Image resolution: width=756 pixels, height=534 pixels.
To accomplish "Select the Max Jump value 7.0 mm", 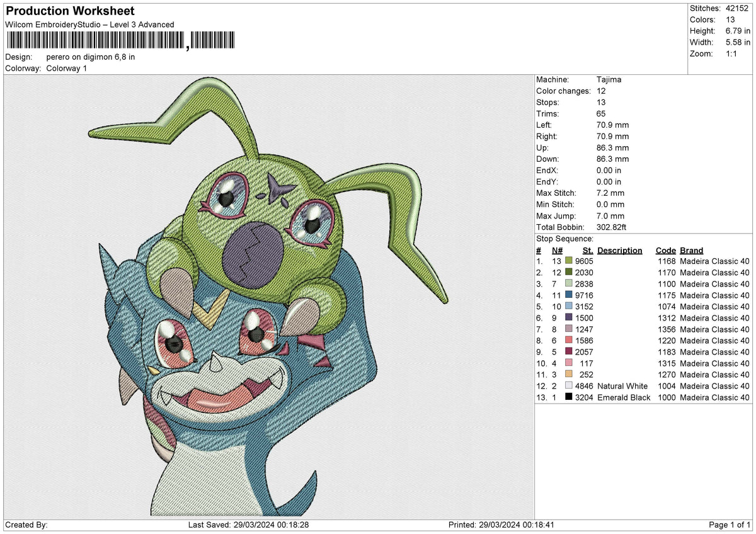I will pyautogui.click(x=610, y=215).
